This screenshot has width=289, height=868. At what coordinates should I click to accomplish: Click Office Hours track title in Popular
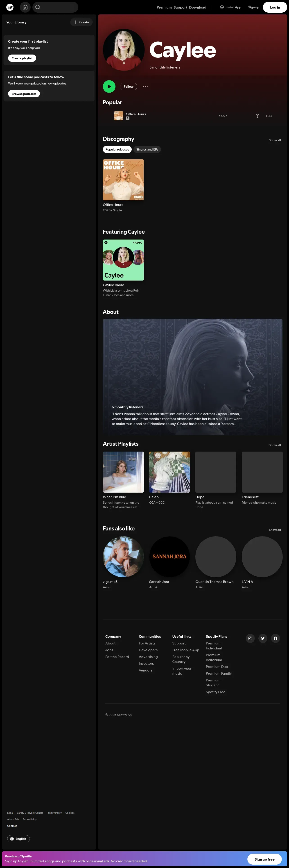(136, 114)
